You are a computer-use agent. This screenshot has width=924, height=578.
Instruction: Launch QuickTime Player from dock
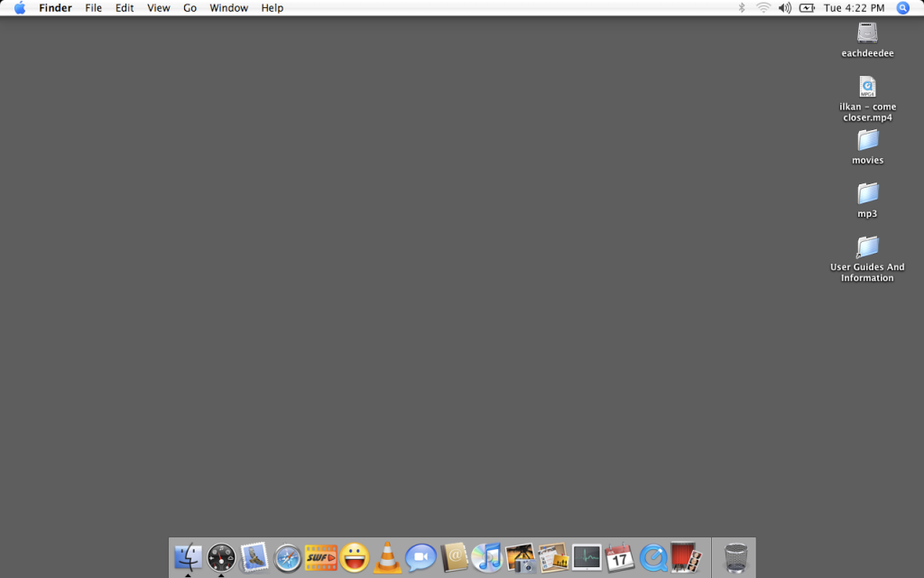[652, 557]
